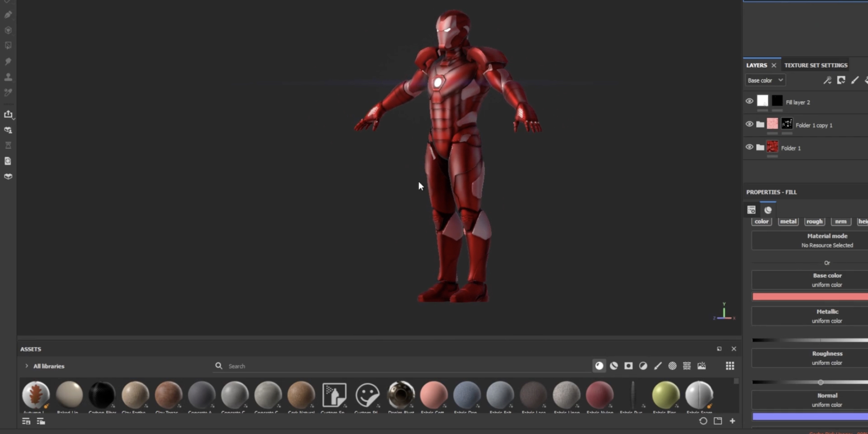Select Fill layer 2 black mask thumbnail
This screenshot has width=868, height=434.
[x=777, y=100]
